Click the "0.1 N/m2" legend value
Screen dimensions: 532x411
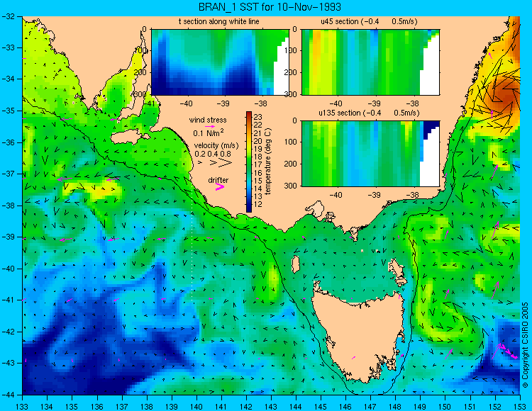[x=209, y=133]
